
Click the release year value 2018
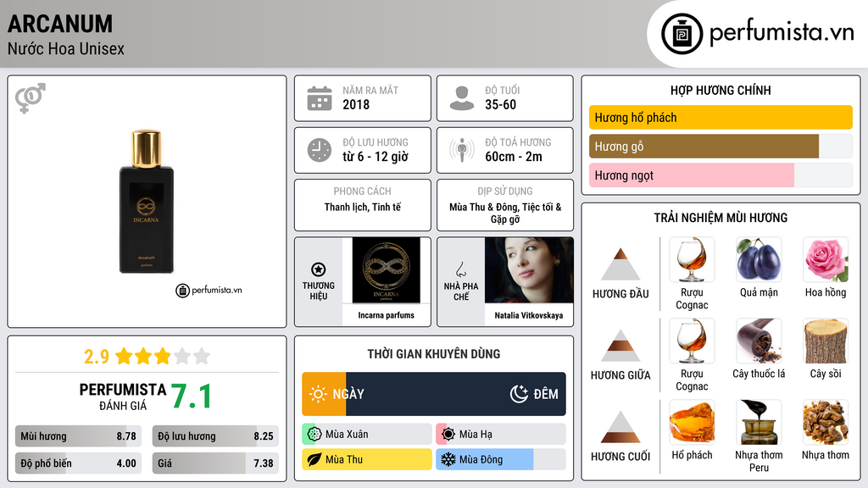[x=356, y=104]
